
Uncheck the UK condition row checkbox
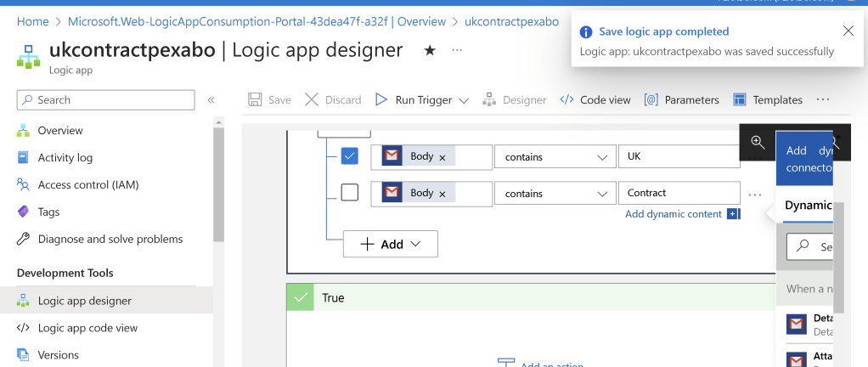click(349, 156)
